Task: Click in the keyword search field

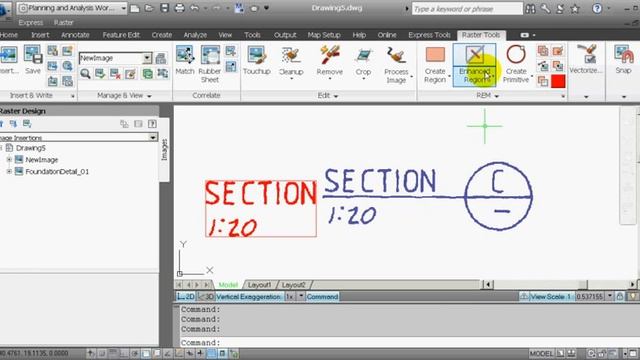Action: tap(467, 9)
